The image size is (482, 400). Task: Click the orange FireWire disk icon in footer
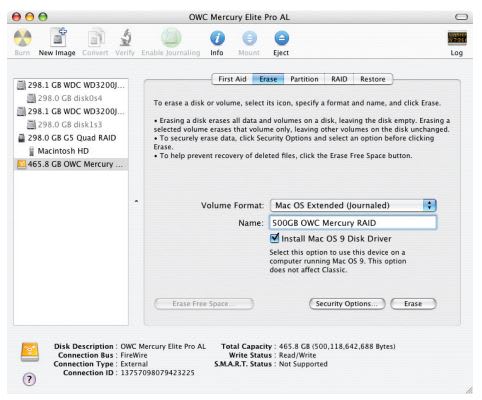pos(30,352)
